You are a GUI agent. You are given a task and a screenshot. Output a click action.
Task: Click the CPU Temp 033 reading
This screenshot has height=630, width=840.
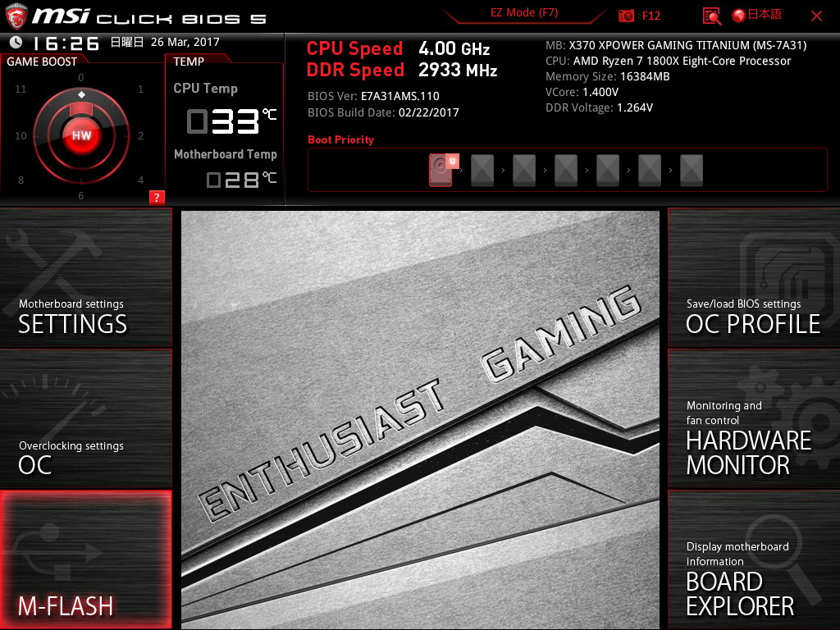231,121
